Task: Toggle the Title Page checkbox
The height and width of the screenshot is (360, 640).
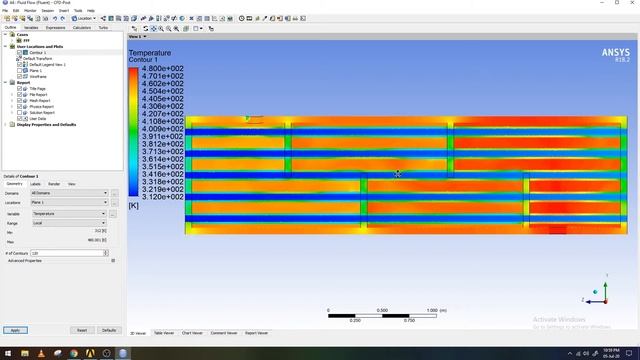Action: (19, 89)
